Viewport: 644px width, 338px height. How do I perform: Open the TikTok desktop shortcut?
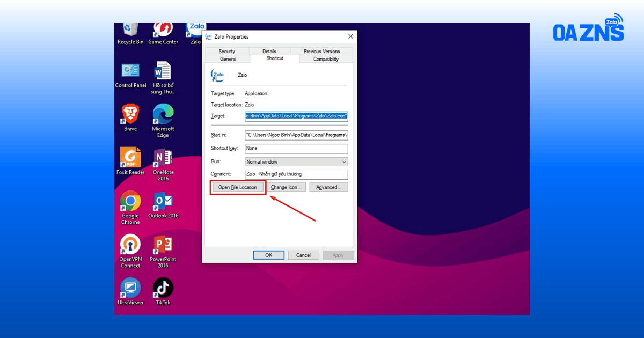click(x=163, y=292)
